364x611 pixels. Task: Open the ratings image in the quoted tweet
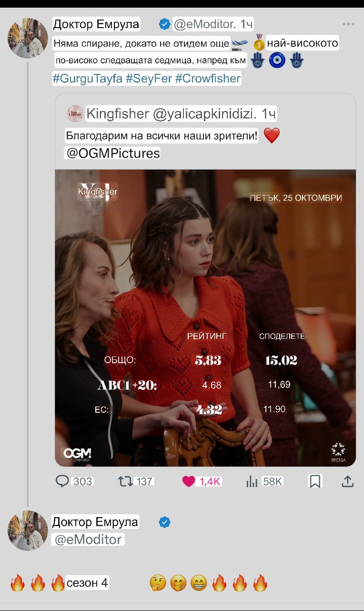coord(205,318)
